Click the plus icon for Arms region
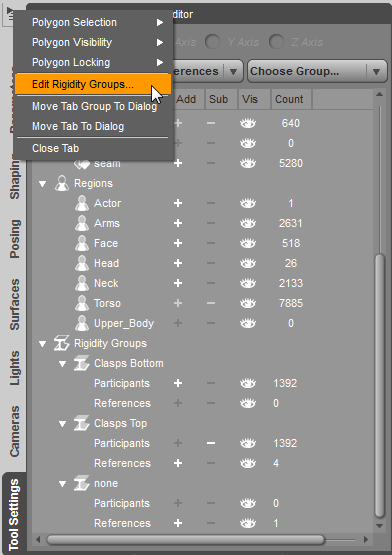The image size is (392, 555). 178,223
